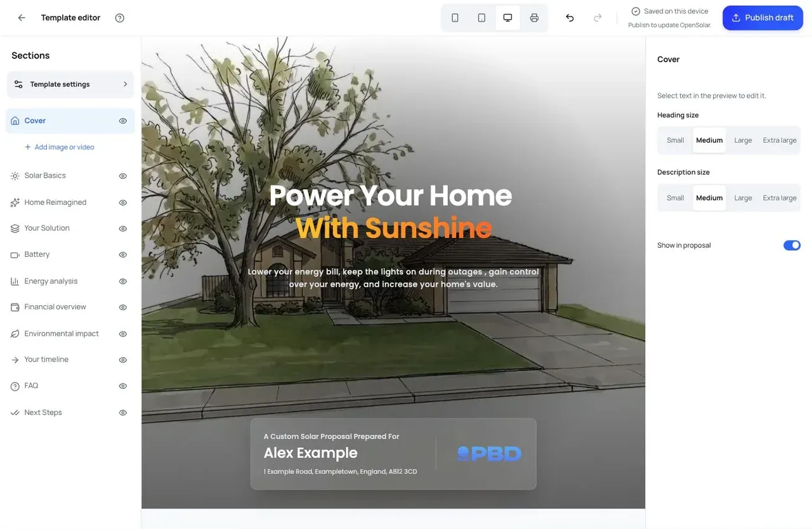Switch to print preview
The height and width of the screenshot is (529, 812).
tap(534, 18)
